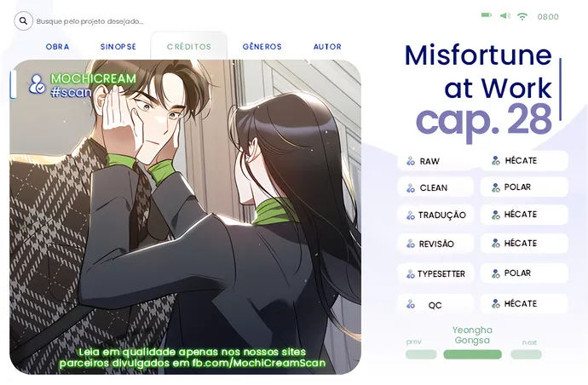Open the GÊNEROS tab
The image size is (588, 385).
click(x=262, y=47)
